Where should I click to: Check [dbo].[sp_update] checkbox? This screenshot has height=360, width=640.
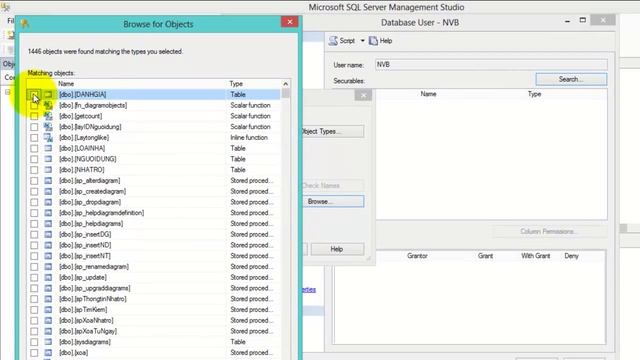34,278
